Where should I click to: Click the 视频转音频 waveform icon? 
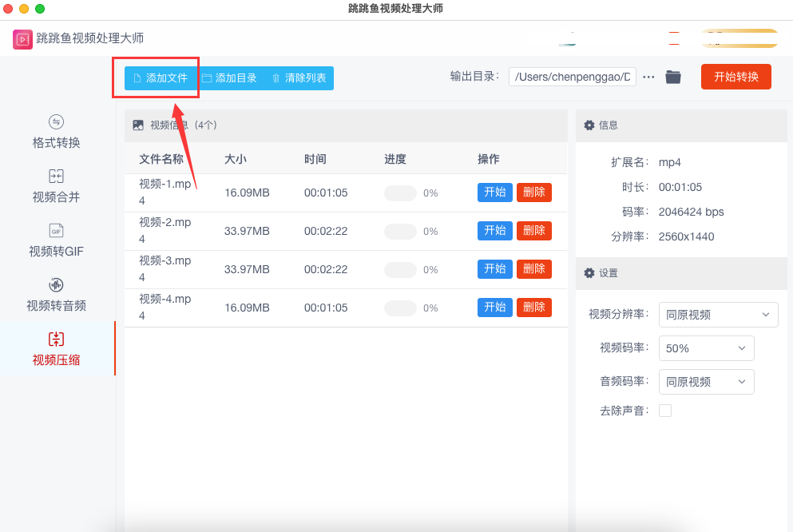[56, 284]
